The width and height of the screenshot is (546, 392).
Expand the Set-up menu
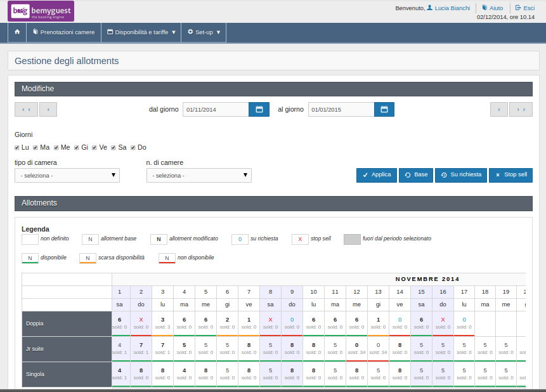tap(204, 32)
